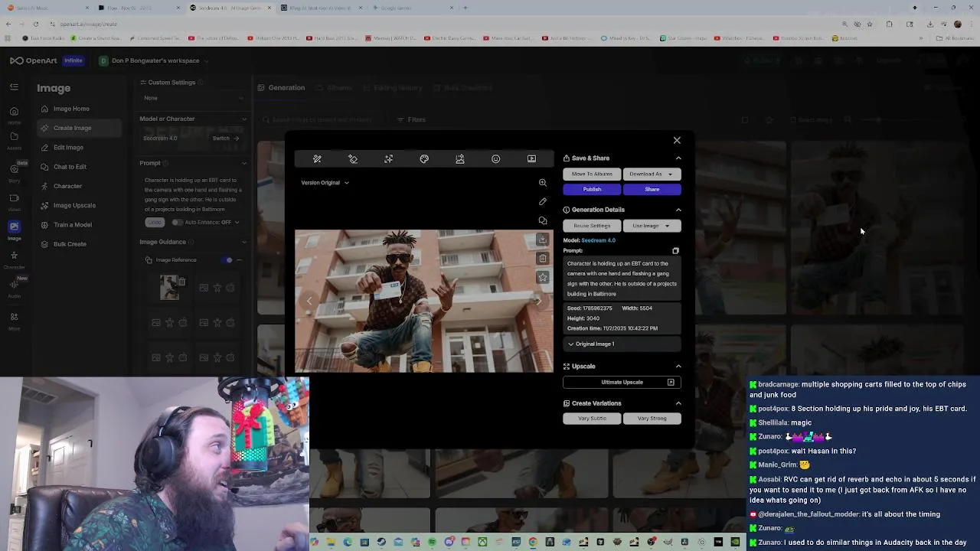The height and width of the screenshot is (551, 980).
Task: Go to next image arrow
Action: [538, 301]
